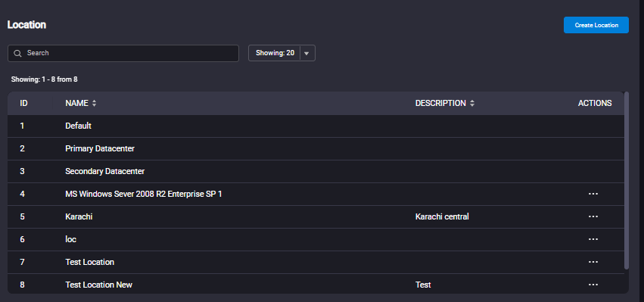
Task: Open the Showing: 20 page size selector
Action: pyautogui.click(x=282, y=53)
